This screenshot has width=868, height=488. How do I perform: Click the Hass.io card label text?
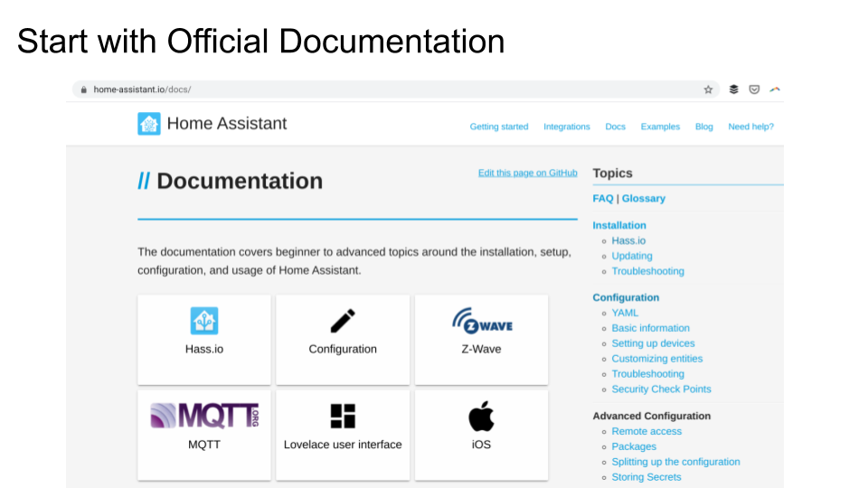[204, 349]
